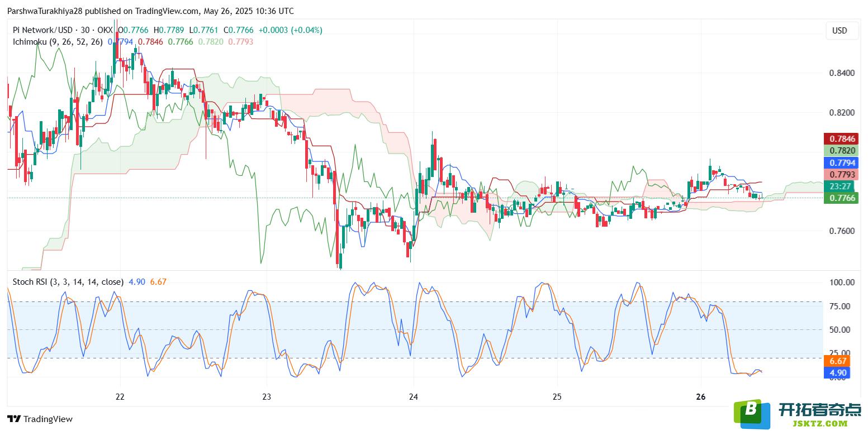Click the 6.67 orange Stoch RSI axis label

pyautogui.click(x=837, y=361)
